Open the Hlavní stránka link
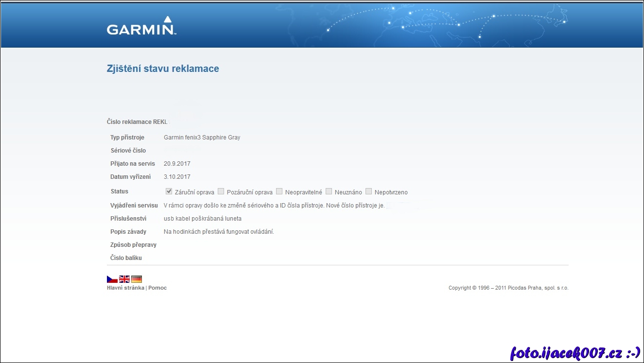Viewport: 644px width, 363px height. (x=125, y=288)
